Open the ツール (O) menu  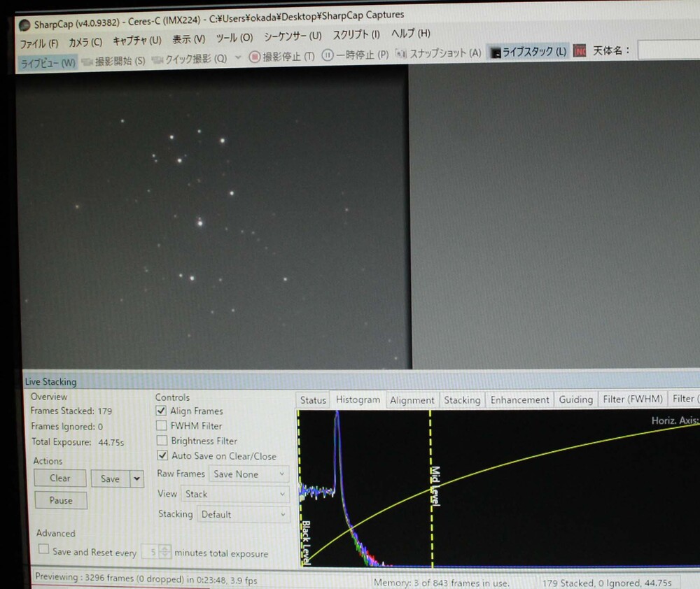[x=234, y=38]
